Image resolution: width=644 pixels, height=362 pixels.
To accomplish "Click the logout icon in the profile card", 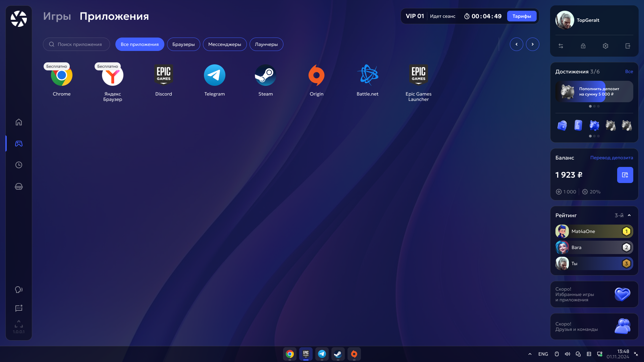I will point(628,46).
